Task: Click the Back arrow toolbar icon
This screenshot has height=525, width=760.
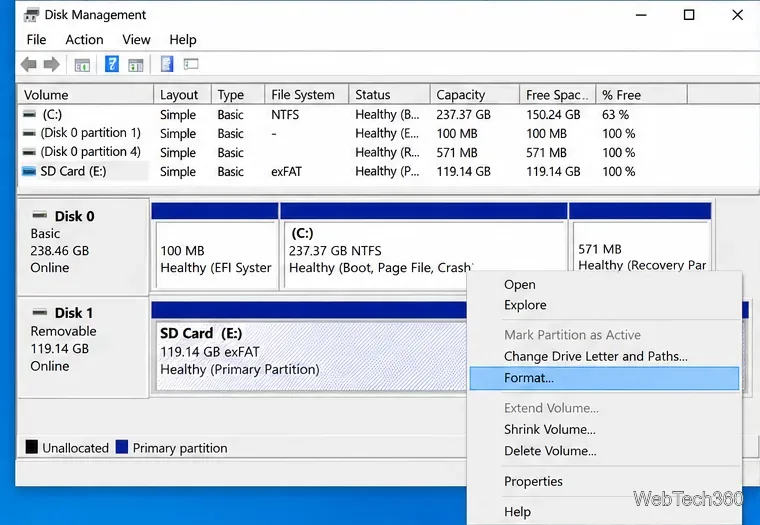Action: pos(29,64)
